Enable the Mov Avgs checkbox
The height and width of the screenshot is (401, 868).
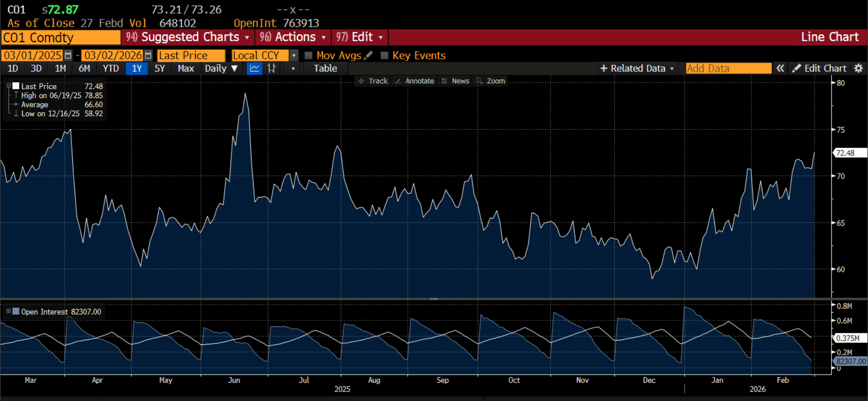click(x=309, y=55)
